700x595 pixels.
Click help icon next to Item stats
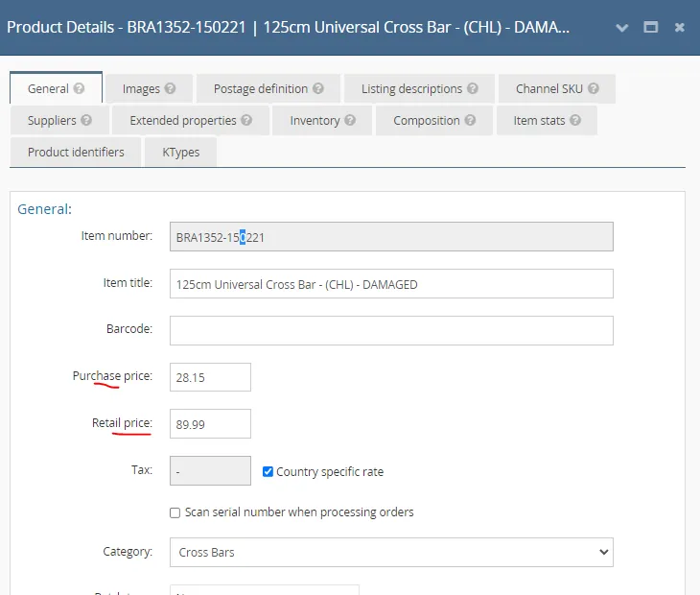pyautogui.click(x=575, y=120)
